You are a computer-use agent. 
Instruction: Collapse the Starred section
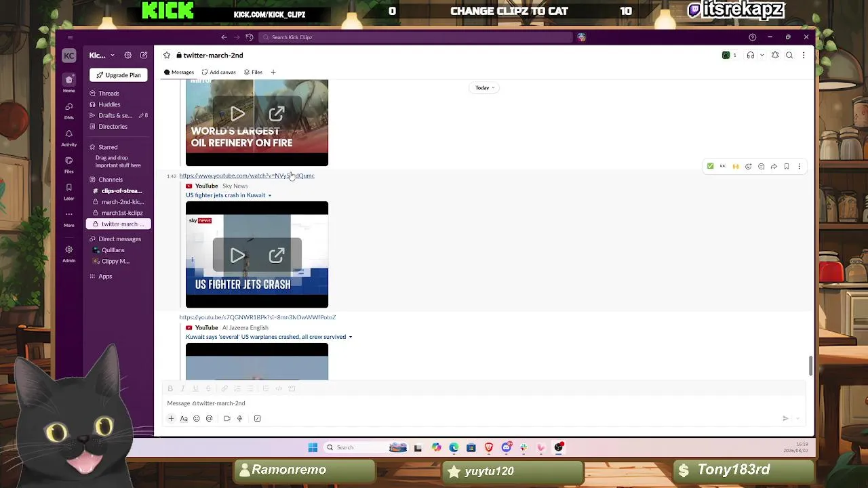coord(108,147)
